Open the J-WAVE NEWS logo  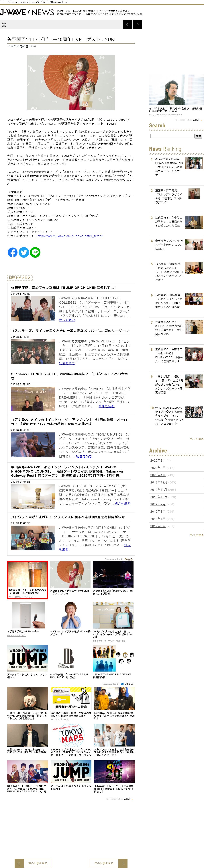click(27, 12)
